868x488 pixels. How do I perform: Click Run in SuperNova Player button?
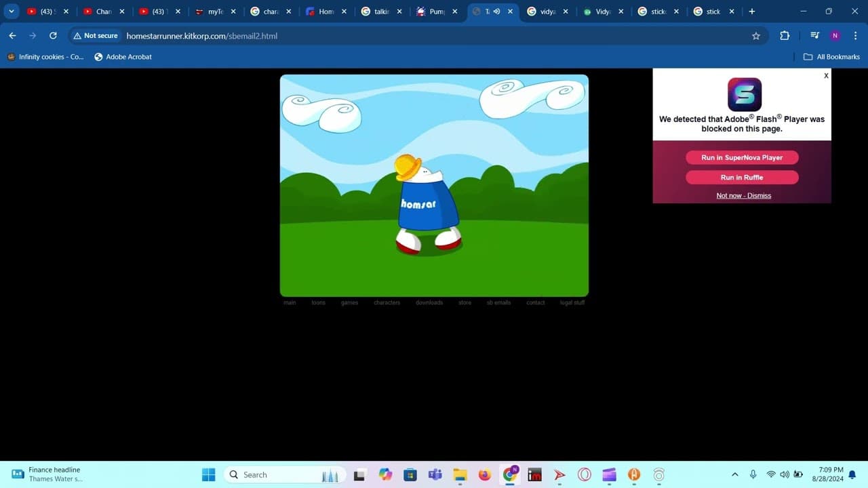742,157
